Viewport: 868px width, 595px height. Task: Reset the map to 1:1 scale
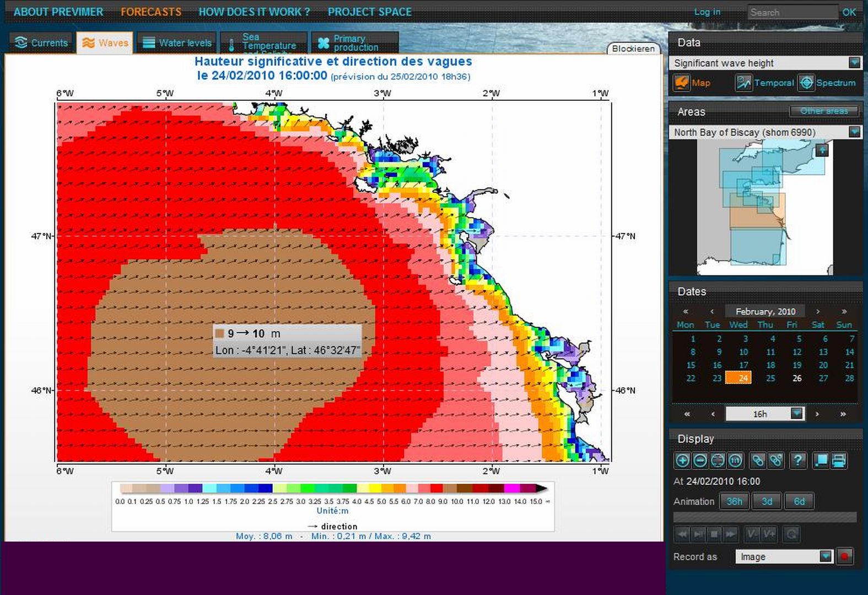pyautogui.click(x=735, y=461)
